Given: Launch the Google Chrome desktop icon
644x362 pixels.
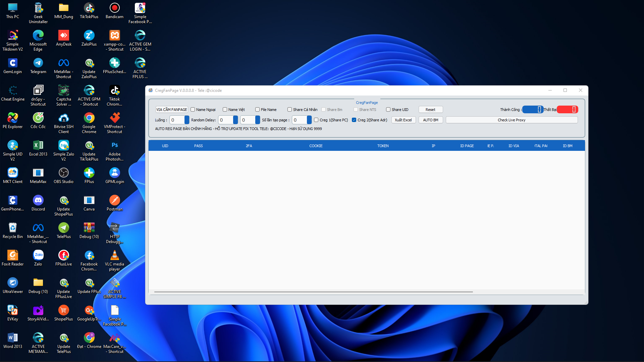Looking at the screenshot, I should pos(89,123).
